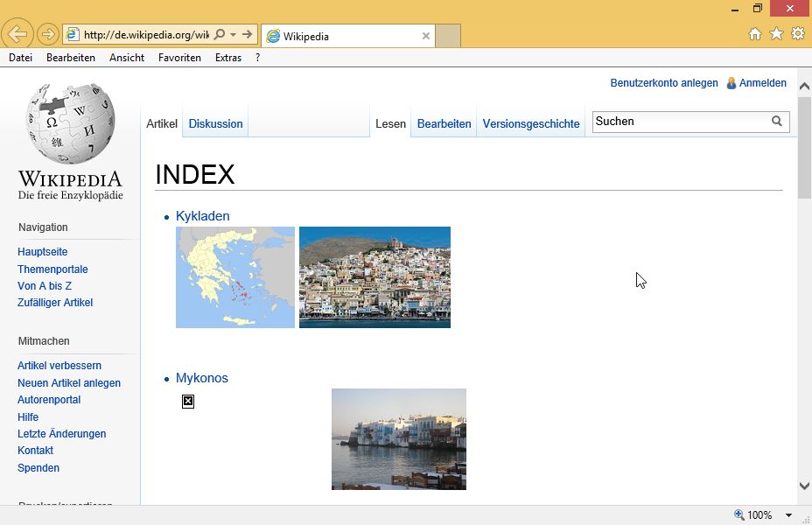
Task: Open the Ansicht menu
Action: [x=127, y=58]
